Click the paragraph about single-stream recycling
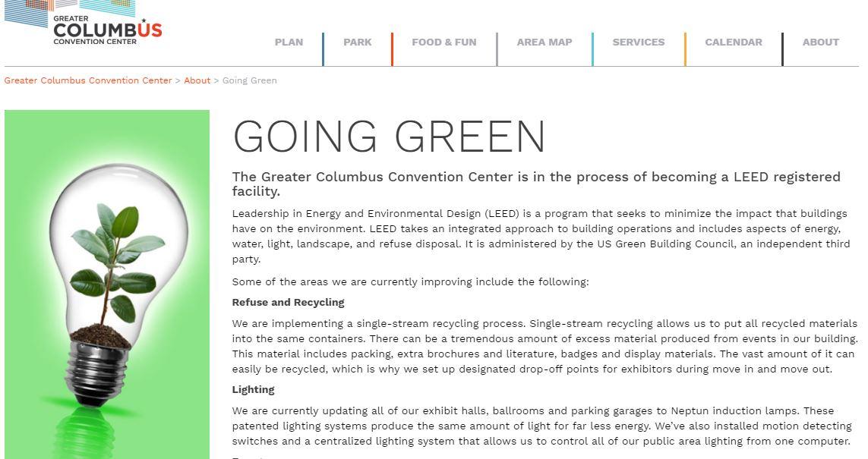The width and height of the screenshot is (868, 459). click(544, 346)
